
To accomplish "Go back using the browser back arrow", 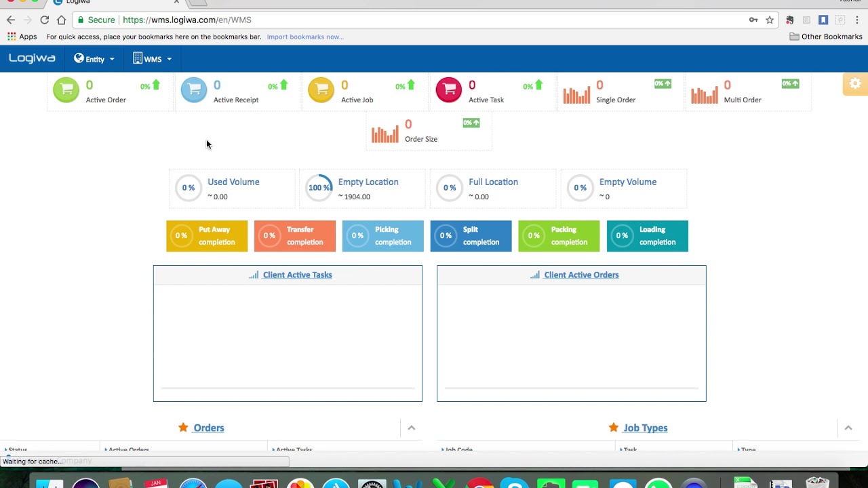I will [11, 20].
